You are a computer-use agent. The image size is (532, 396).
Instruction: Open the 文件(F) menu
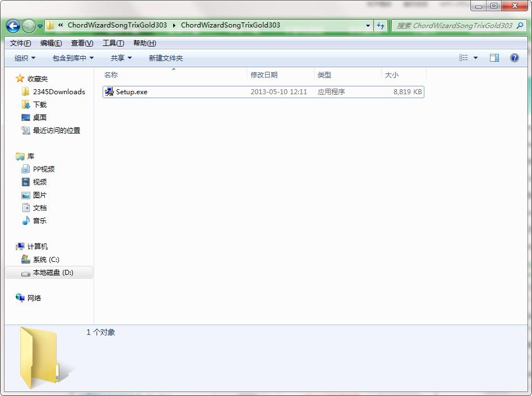(x=20, y=43)
